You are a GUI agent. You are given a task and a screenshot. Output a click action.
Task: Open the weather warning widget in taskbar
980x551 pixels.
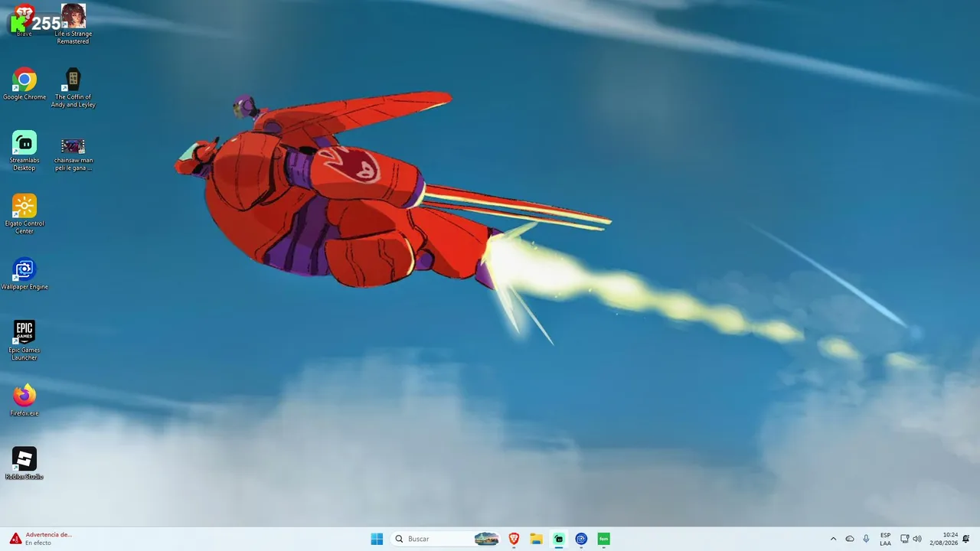[41, 539]
